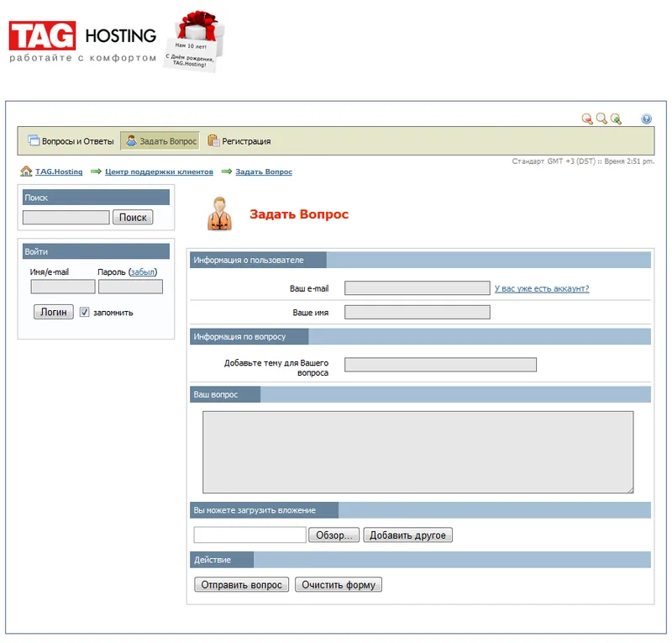Click the "Задать Вопрос" breadcrumb link
The width and height of the screenshot is (672, 643).
[264, 171]
